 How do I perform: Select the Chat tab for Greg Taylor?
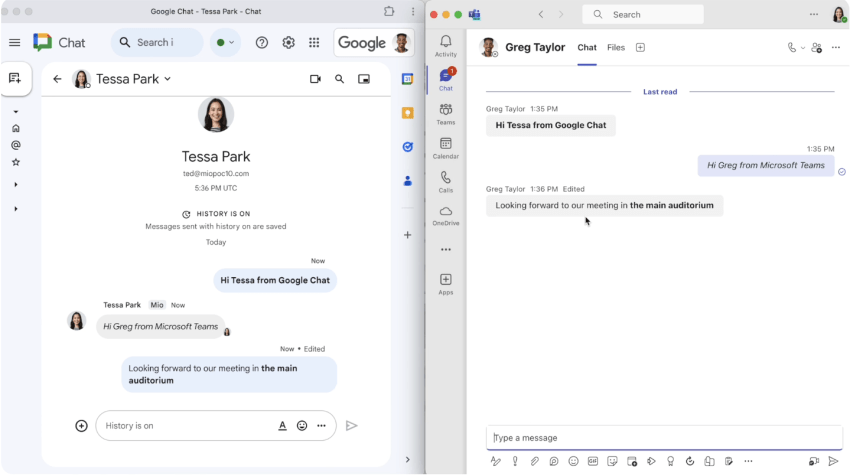click(x=587, y=48)
